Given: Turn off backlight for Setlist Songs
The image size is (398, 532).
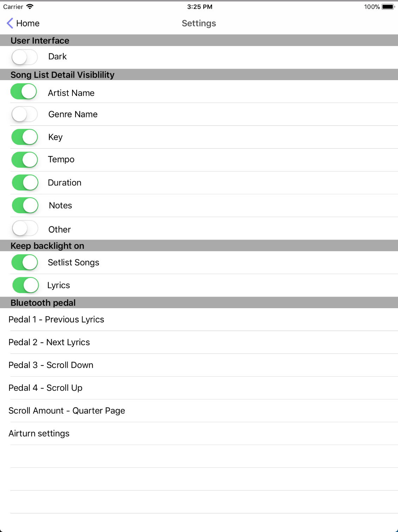Looking at the screenshot, I should pos(24,262).
